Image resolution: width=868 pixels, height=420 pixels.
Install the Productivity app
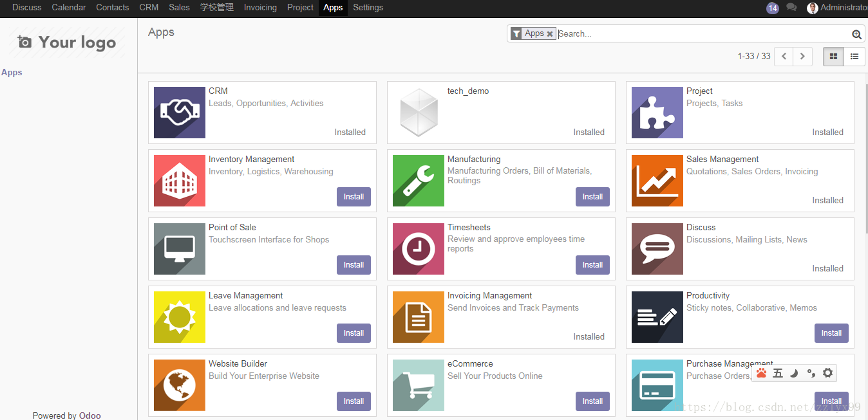831,333
